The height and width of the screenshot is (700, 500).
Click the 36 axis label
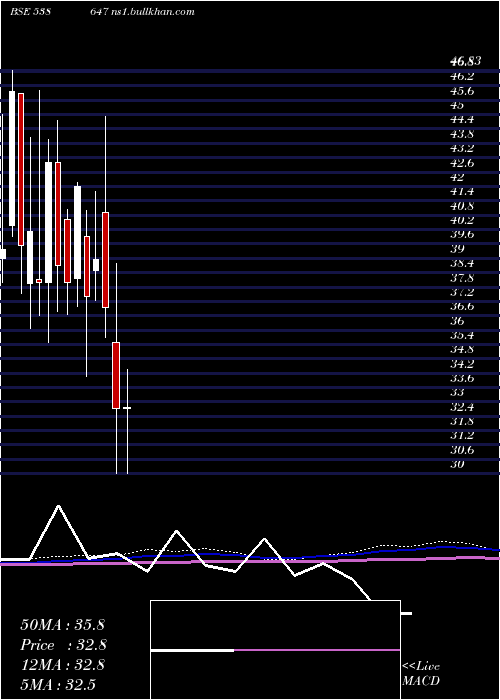click(457, 321)
